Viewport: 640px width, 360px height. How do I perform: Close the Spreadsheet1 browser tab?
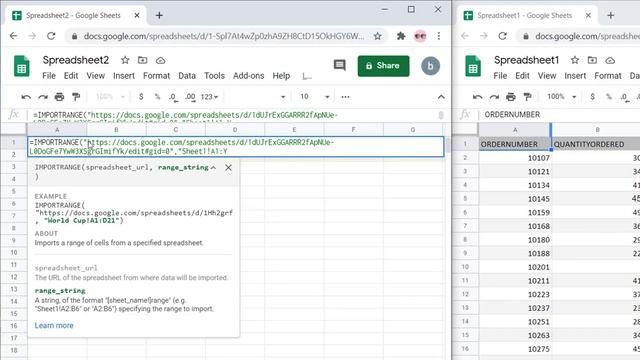(x=588, y=16)
